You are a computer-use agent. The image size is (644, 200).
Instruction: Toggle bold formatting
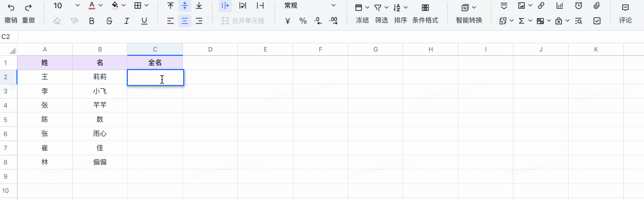(92, 21)
